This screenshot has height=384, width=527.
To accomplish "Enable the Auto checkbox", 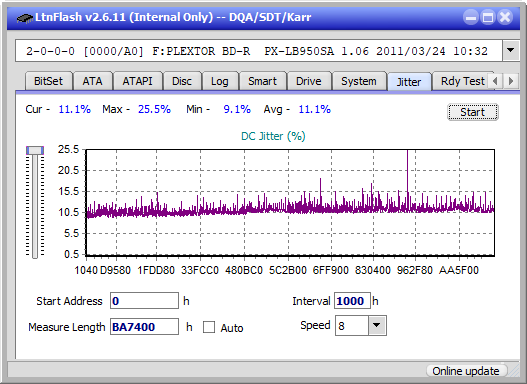I will click(x=209, y=327).
